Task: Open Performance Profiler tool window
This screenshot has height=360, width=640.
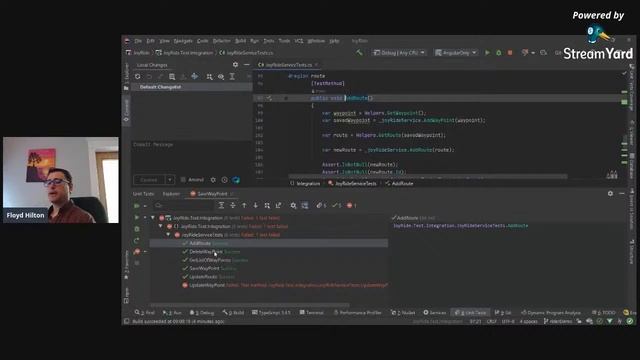Action: [x=358, y=313]
